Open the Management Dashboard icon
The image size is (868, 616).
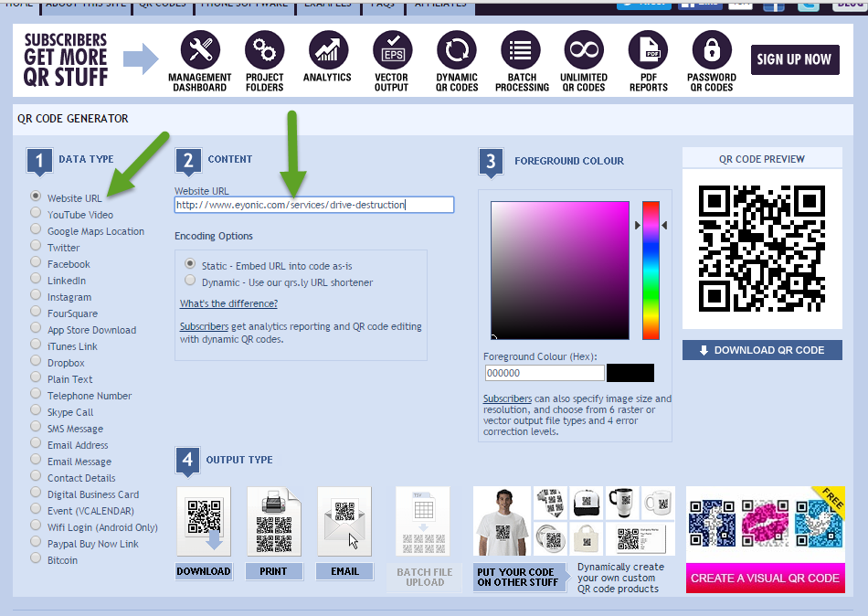point(200,50)
